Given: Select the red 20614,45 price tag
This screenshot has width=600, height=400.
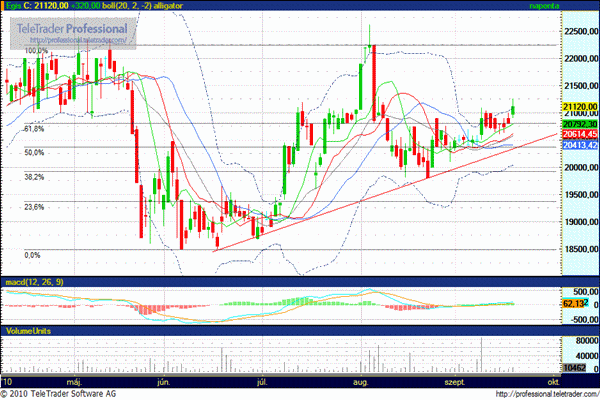Looking at the screenshot, I should [579, 134].
